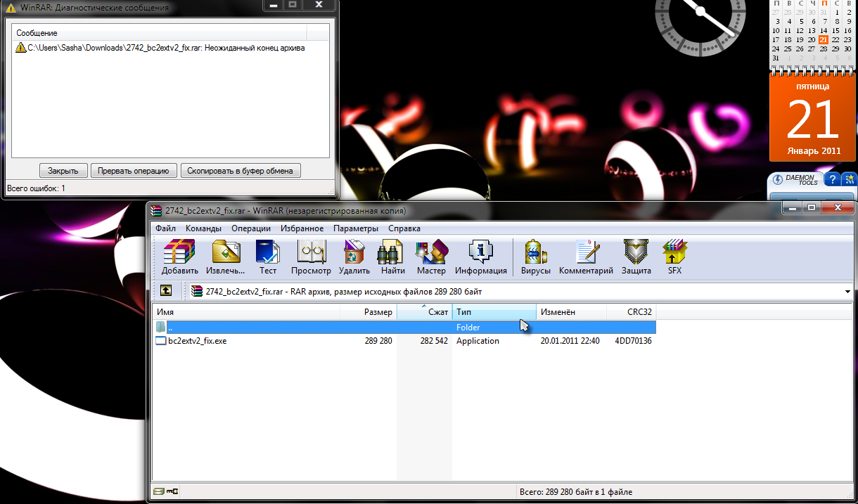The width and height of the screenshot is (858, 504).
Task: Minimize the WinRAR archive window
Action: click(x=793, y=208)
